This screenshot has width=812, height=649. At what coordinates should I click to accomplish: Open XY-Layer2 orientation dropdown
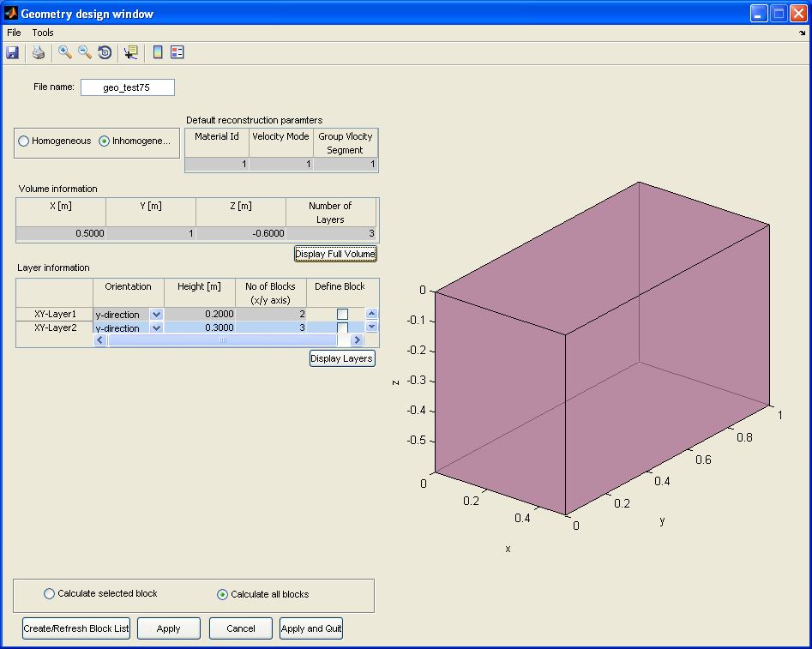(156, 328)
